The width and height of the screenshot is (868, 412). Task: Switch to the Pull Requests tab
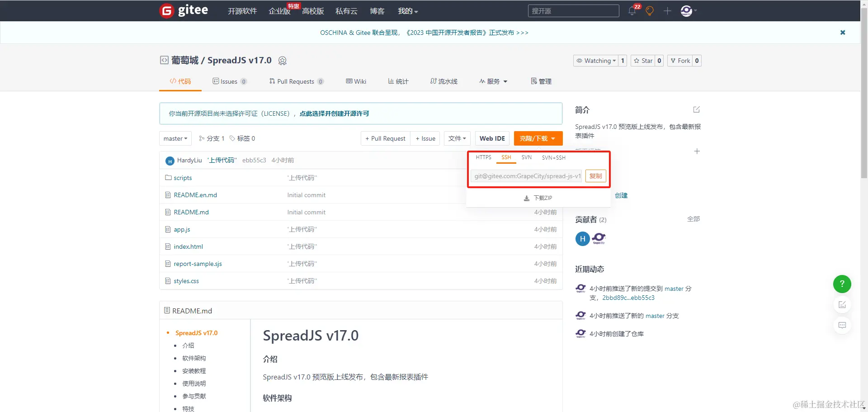296,81
